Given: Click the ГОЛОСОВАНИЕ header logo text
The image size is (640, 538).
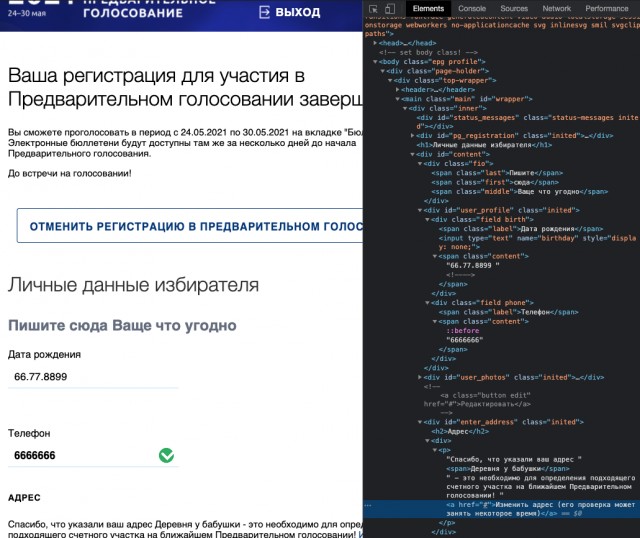Looking at the screenshot, I should pos(133,13).
